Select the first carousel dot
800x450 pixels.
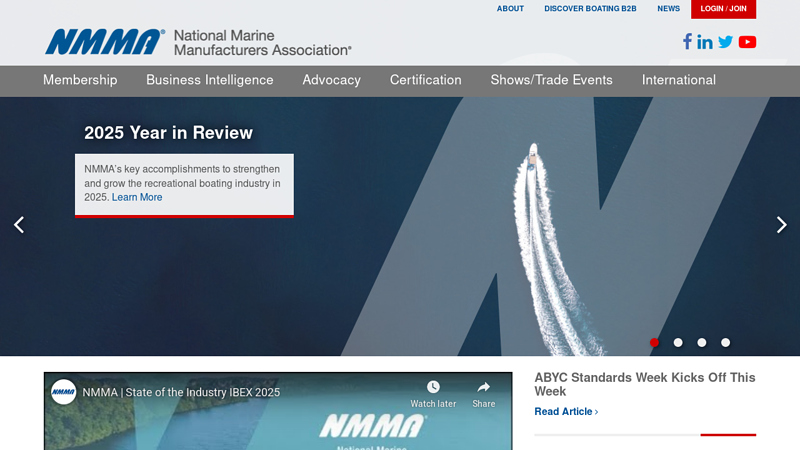pos(655,342)
